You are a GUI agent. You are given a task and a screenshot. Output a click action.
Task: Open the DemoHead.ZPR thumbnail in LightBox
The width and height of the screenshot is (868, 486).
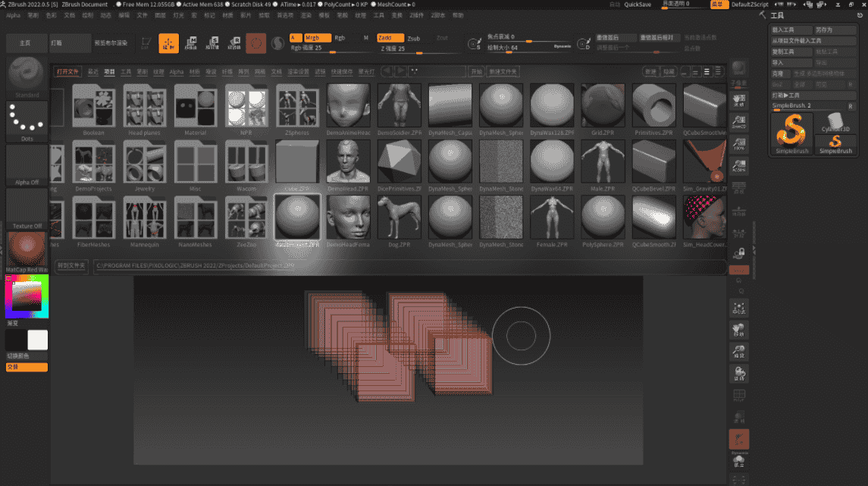(348, 161)
